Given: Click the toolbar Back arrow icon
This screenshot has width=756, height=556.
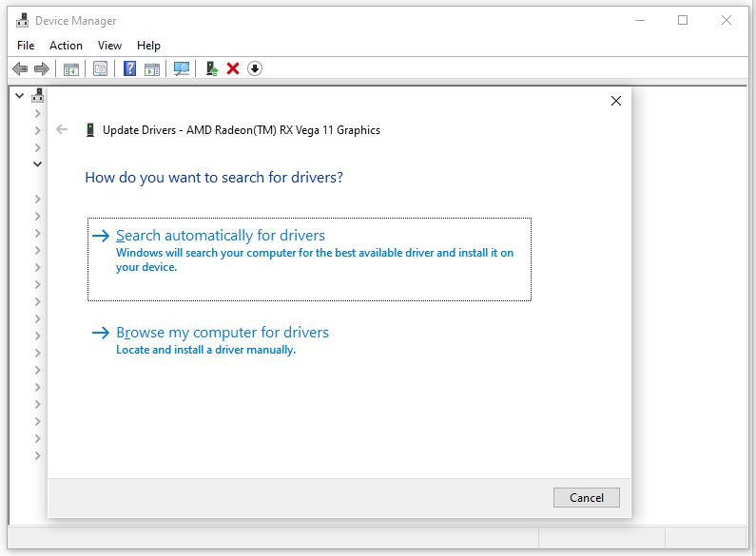Looking at the screenshot, I should [x=20, y=68].
